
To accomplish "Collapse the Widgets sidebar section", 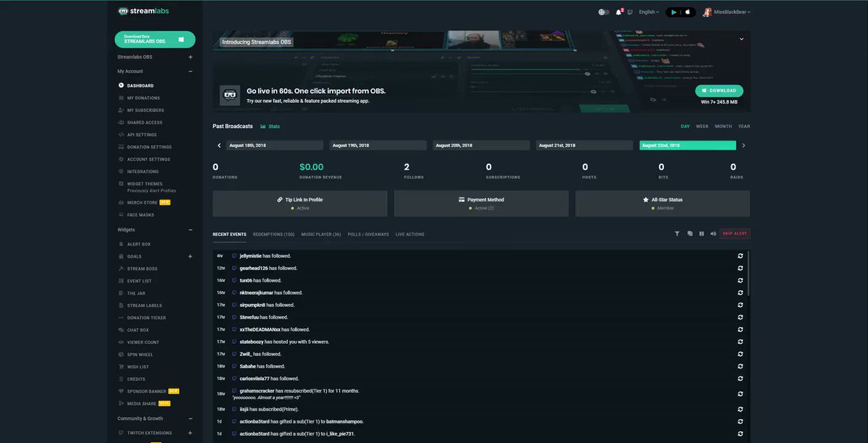I will pos(190,230).
